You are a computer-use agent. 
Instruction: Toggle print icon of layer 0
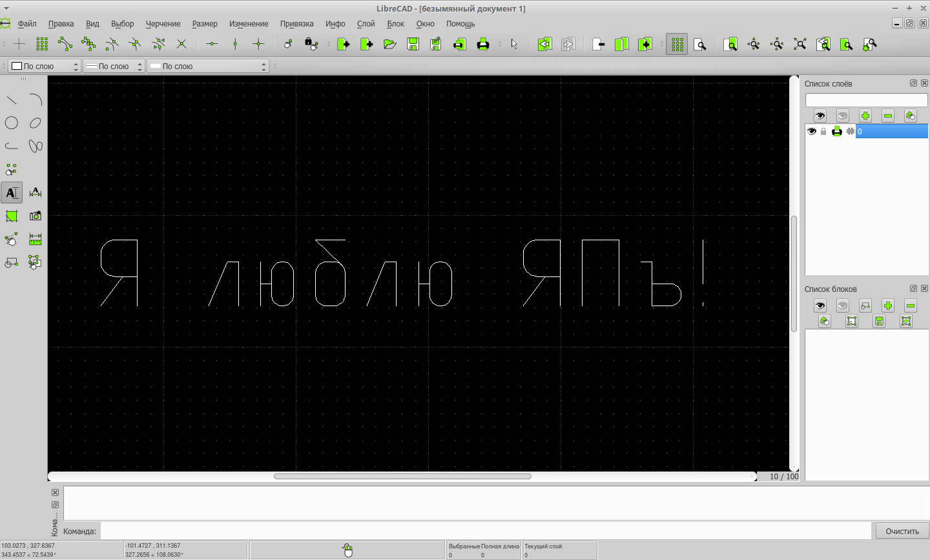(x=837, y=131)
